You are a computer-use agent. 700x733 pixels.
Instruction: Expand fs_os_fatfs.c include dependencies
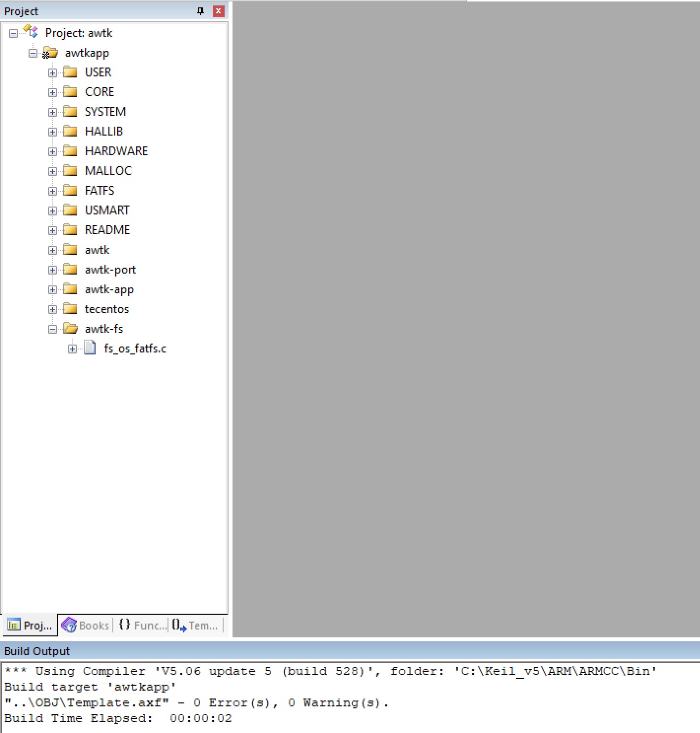[72, 349]
